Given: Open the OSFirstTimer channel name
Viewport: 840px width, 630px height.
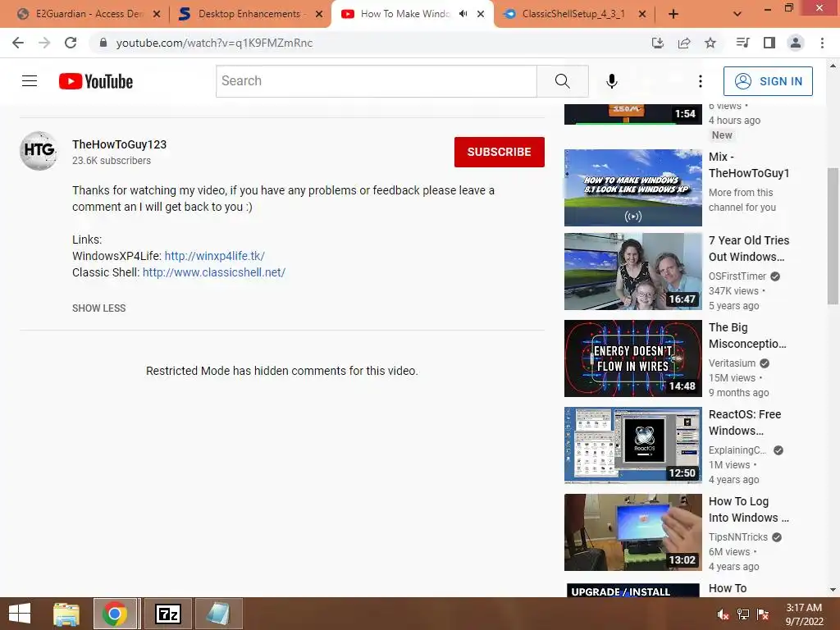Looking at the screenshot, I should (x=737, y=276).
